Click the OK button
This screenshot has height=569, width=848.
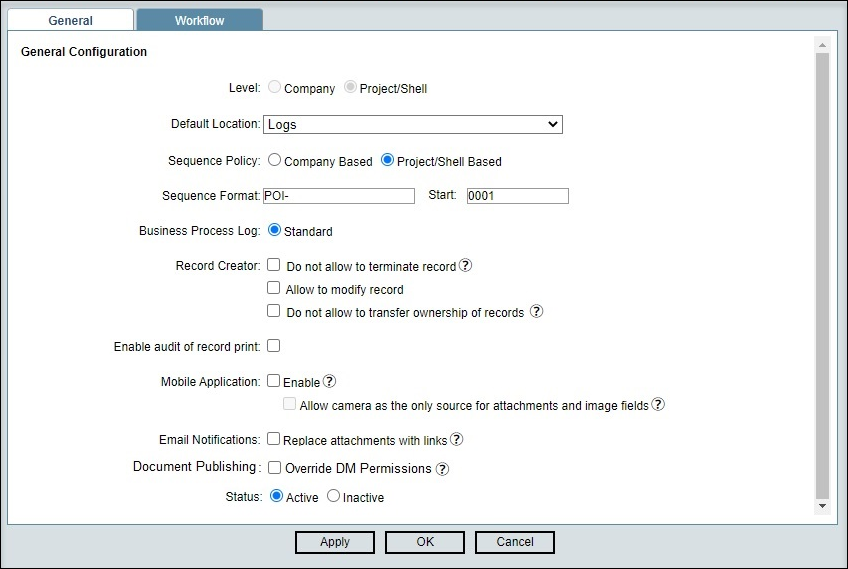tap(425, 542)
